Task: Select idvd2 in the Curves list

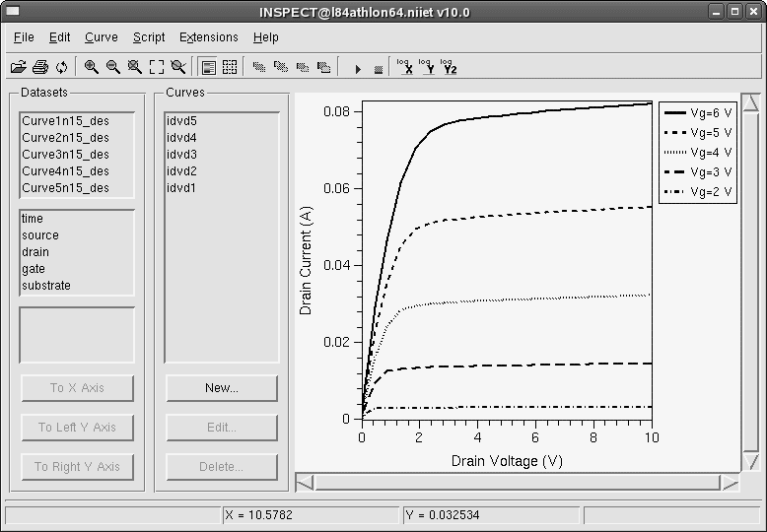Action: [181, 171]
